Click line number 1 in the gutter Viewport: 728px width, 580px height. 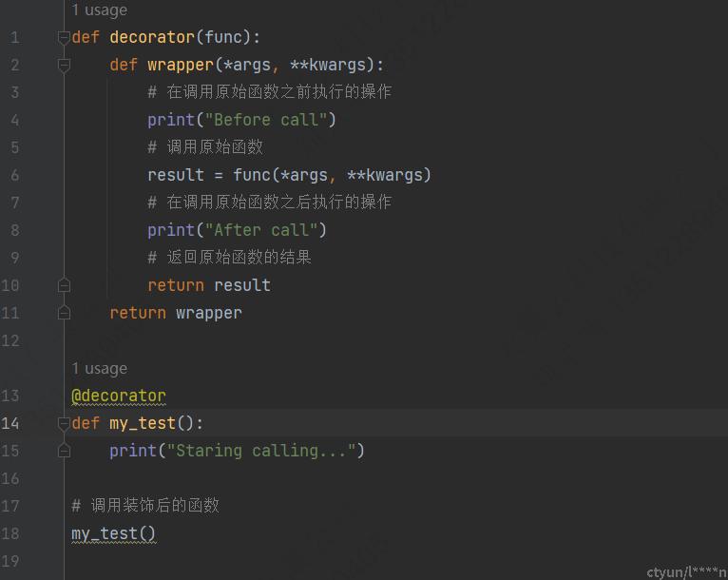pyautogui.click(x=15, y=38)
